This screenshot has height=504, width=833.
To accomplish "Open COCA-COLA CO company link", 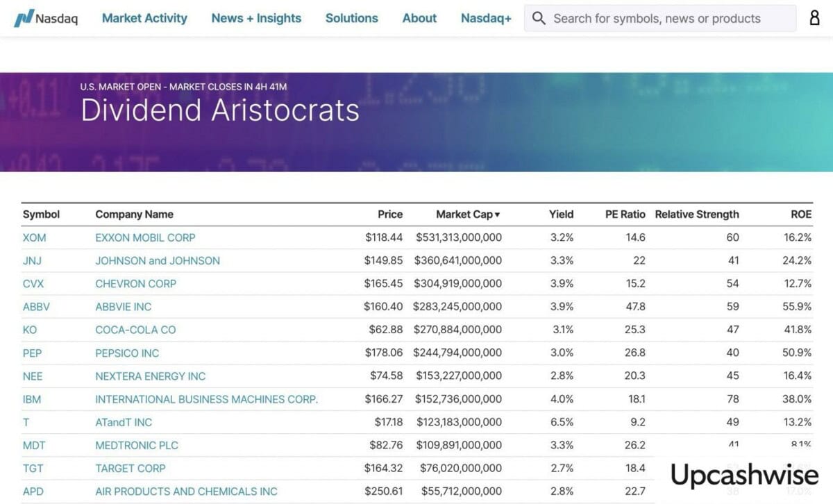I will click(x=135, y=330).
